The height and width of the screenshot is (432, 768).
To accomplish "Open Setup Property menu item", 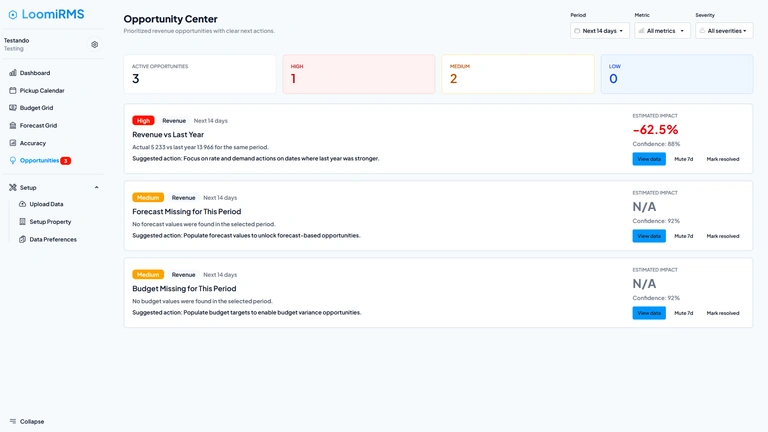I will pos(50,222).
